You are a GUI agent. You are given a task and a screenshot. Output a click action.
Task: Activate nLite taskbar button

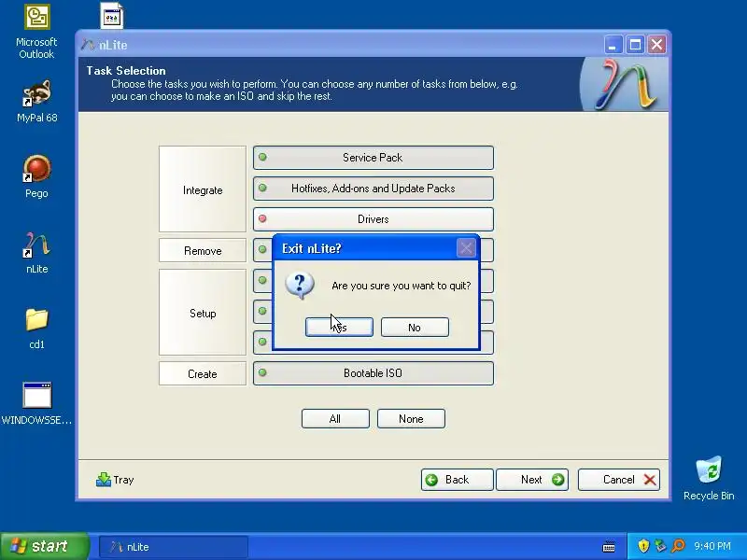point(174,547)
